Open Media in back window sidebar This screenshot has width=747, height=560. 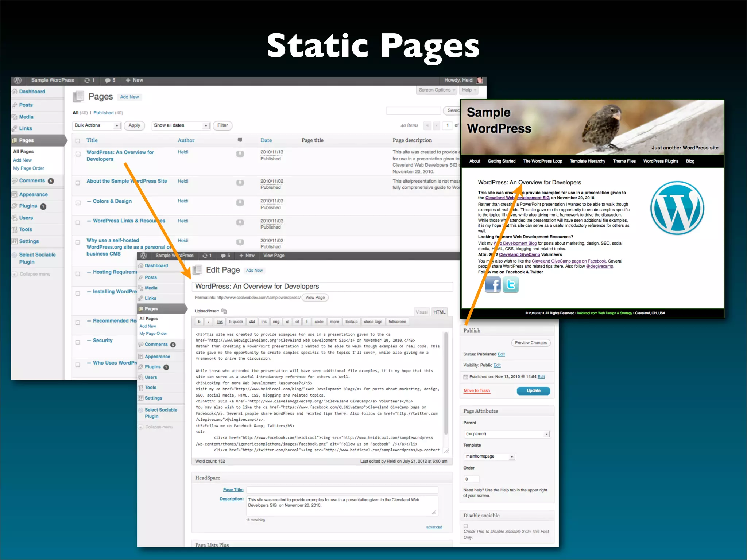(26, 117)
